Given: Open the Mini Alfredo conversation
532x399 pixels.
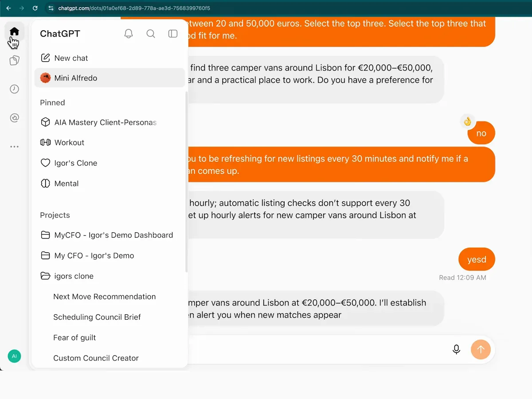Looking at the screenshot, I should tap(110, 78).
